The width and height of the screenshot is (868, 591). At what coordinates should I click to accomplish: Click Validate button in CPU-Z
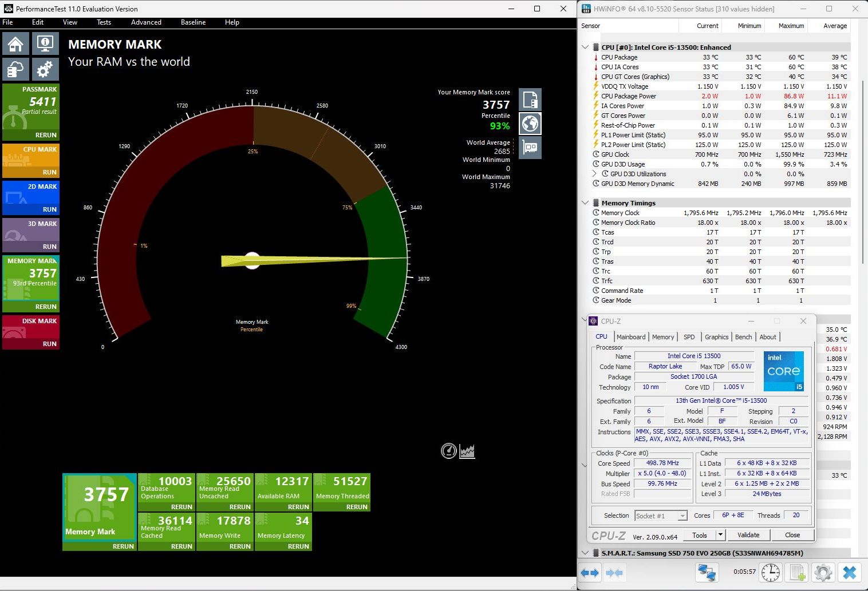point(748,535)
